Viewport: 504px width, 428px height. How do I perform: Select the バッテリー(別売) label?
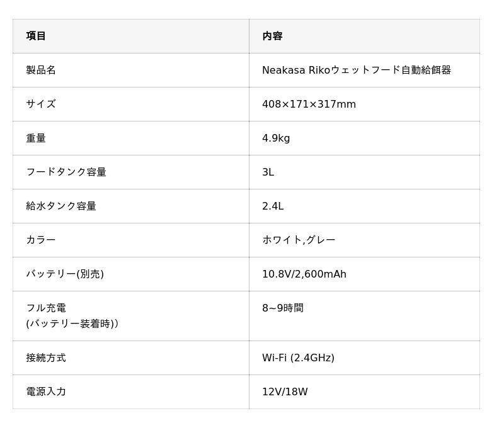(x=65, y=274)
